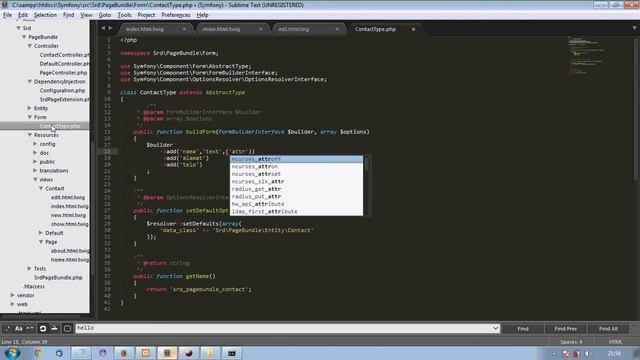Expand the vendor folder
The width and height of the screenshot is (640, 360).
pos(13,295)
